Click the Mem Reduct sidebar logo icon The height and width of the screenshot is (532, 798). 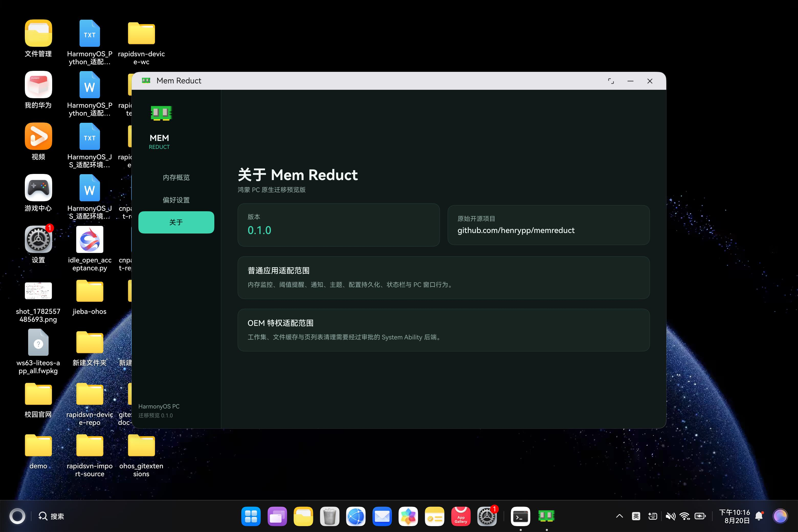[x=161, y=113]
